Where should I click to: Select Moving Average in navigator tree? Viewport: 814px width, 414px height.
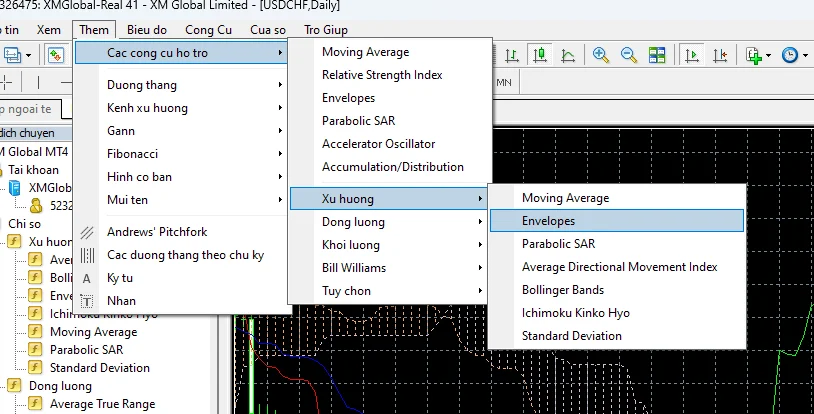[93, 332]
